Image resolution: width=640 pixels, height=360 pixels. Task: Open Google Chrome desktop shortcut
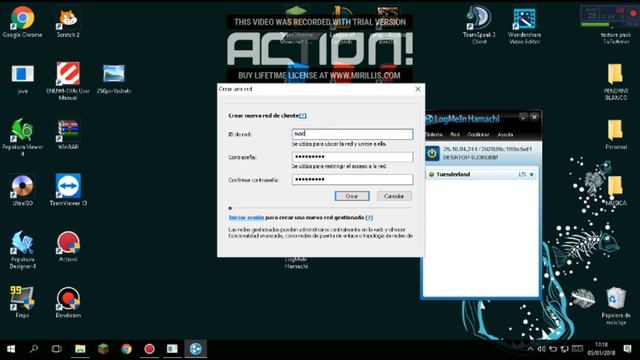(22, 22)
